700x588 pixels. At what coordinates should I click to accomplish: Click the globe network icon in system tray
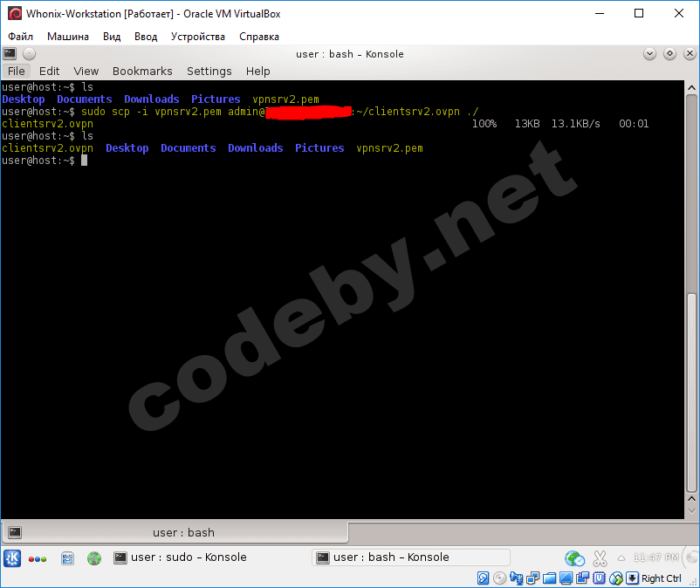[x=573, y=557]
